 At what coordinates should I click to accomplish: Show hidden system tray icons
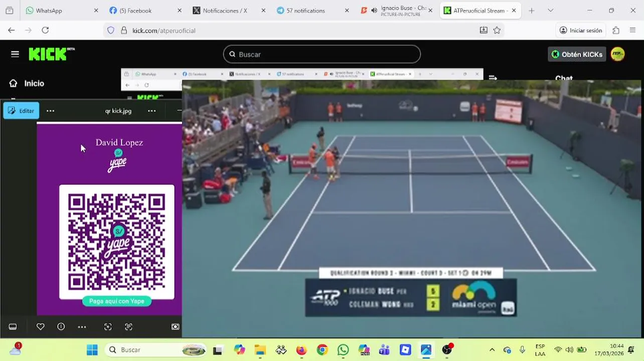click(x=492, y=350)
